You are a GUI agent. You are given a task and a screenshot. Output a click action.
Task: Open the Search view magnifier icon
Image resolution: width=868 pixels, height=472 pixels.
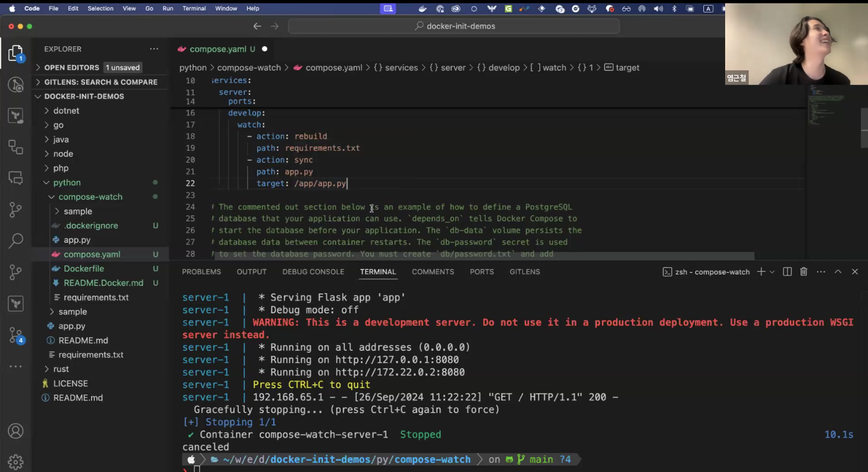[16, 240]
